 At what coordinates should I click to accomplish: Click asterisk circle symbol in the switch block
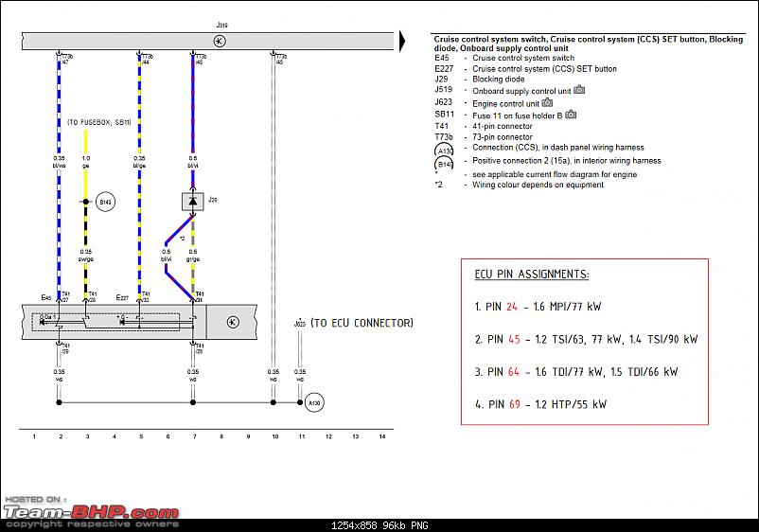(233, 323)
